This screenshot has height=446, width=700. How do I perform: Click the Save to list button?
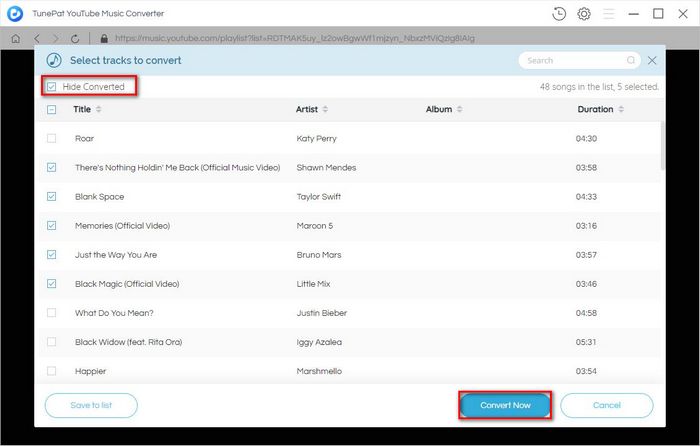point(91,405)
